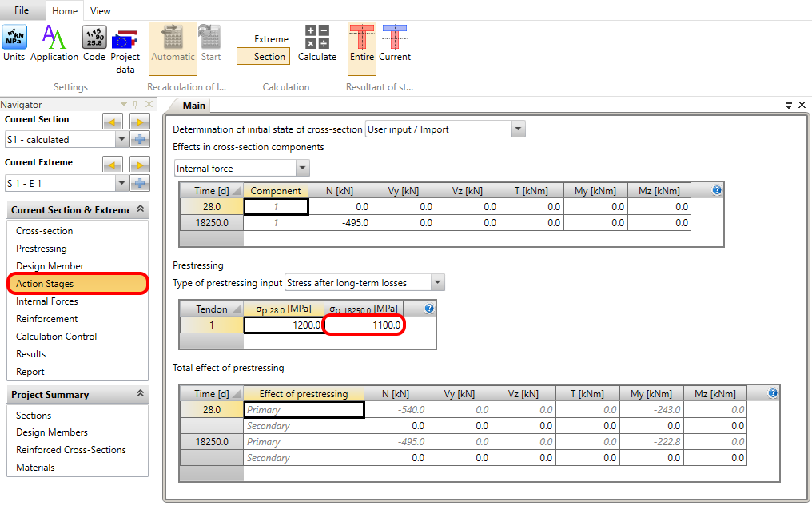Add new extreme with plus icon

coord(141,183)
